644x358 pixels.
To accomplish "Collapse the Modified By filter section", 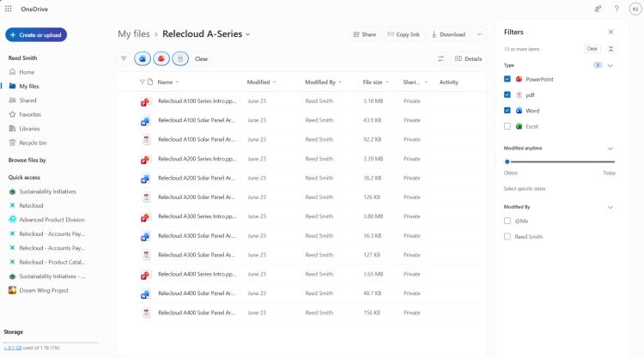I will (611, 207).
